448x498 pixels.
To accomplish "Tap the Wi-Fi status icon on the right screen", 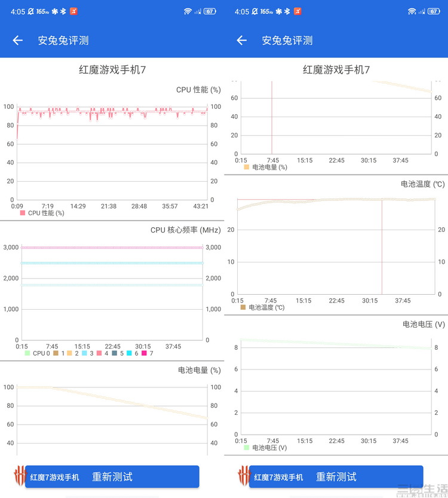I will point(412,11).
